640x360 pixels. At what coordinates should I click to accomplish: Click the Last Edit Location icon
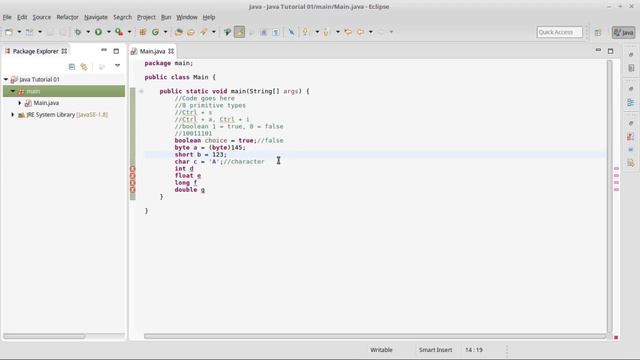(x=348, y=32)
